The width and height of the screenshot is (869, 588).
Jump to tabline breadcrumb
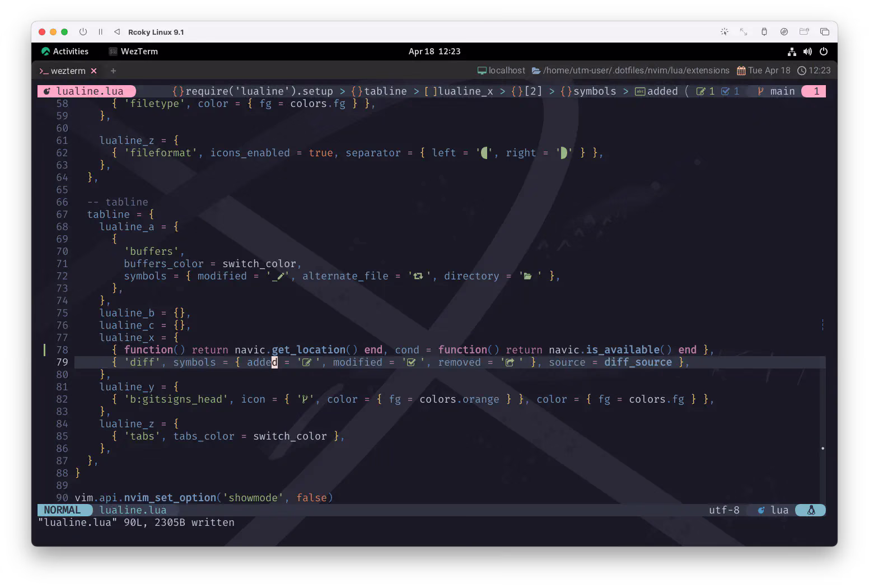coord(379,91)
